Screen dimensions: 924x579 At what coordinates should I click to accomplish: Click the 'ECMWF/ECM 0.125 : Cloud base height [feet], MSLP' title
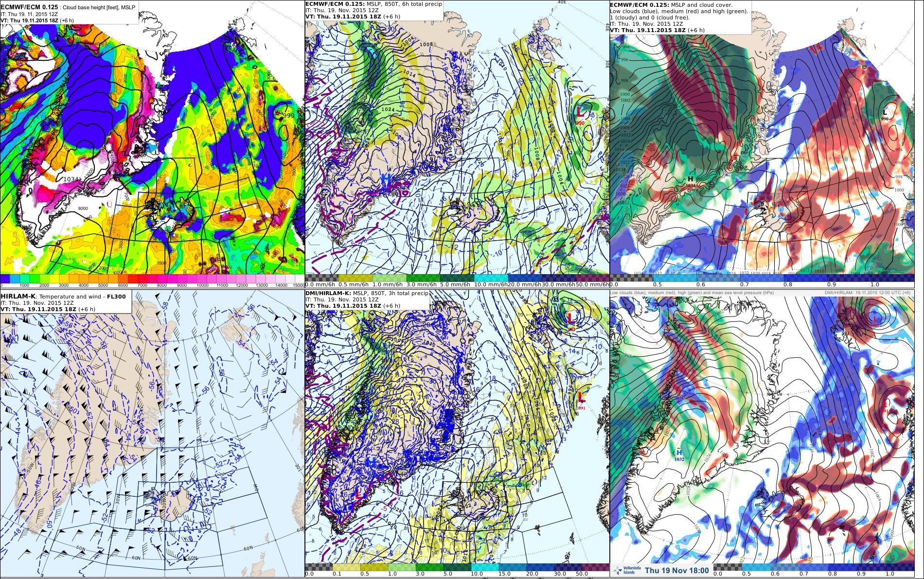pos(68,8)
